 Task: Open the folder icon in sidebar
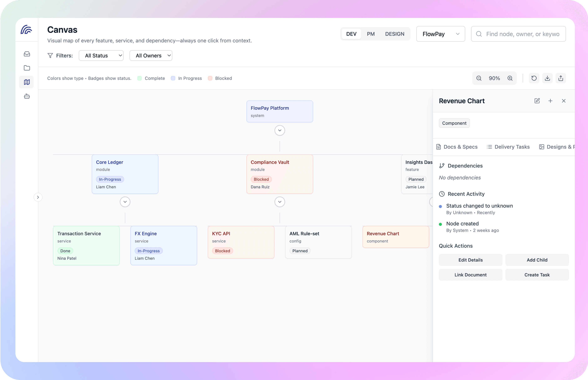coord(27,68)
